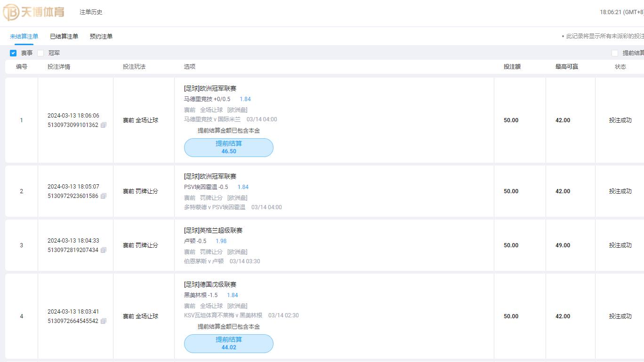The image size is (644, 362).
Task: Click the 投注玩法 column header
Action: pyautogui.click(x=134, y=67)
